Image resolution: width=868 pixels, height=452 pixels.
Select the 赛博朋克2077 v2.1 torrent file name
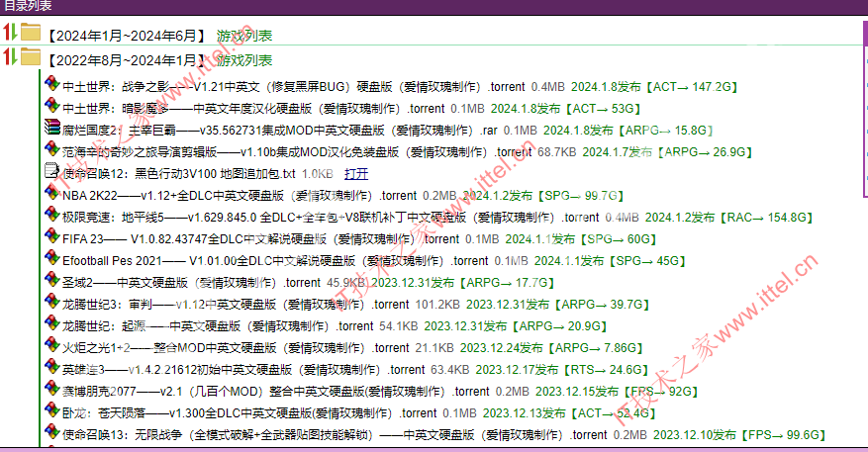[x=276, y=392]
